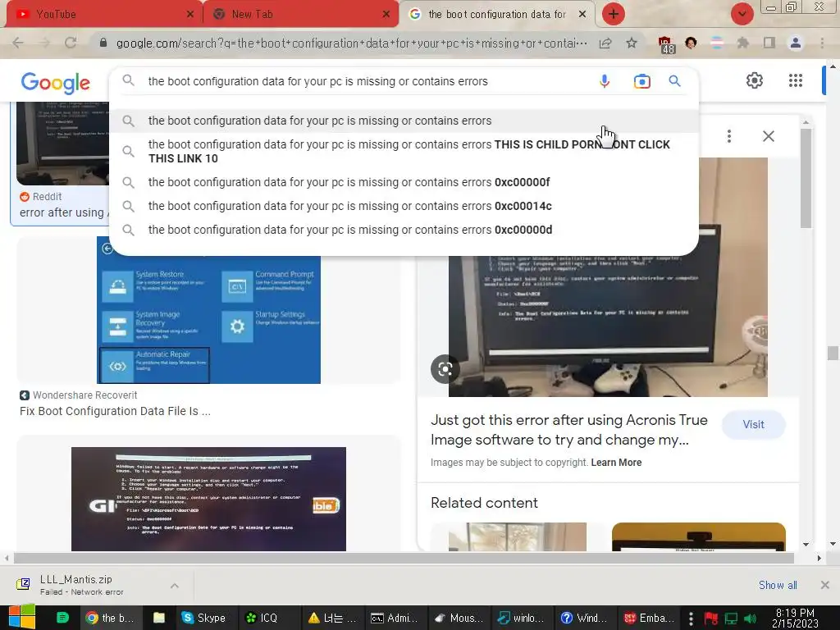The height and width of the screenshot is (630, 840).
Task: Click the Visit button
Action: point(753,424)
